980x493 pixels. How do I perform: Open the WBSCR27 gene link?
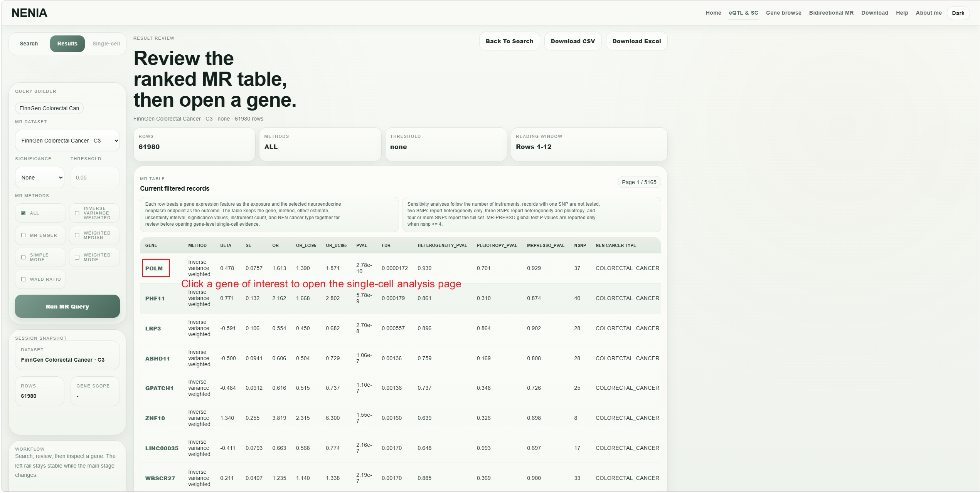[x=160, y=478]
